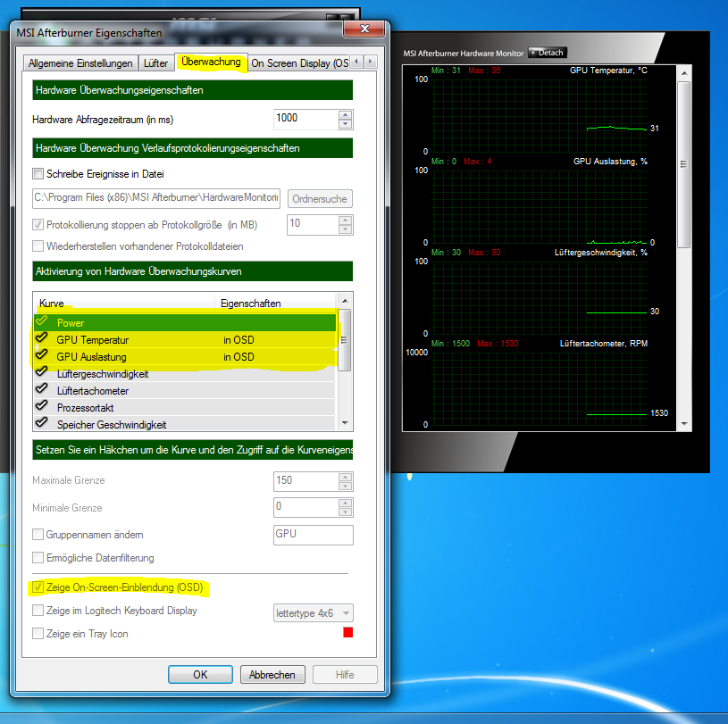
Task: Click the Hilfe button
Action: tap(345, 674)
